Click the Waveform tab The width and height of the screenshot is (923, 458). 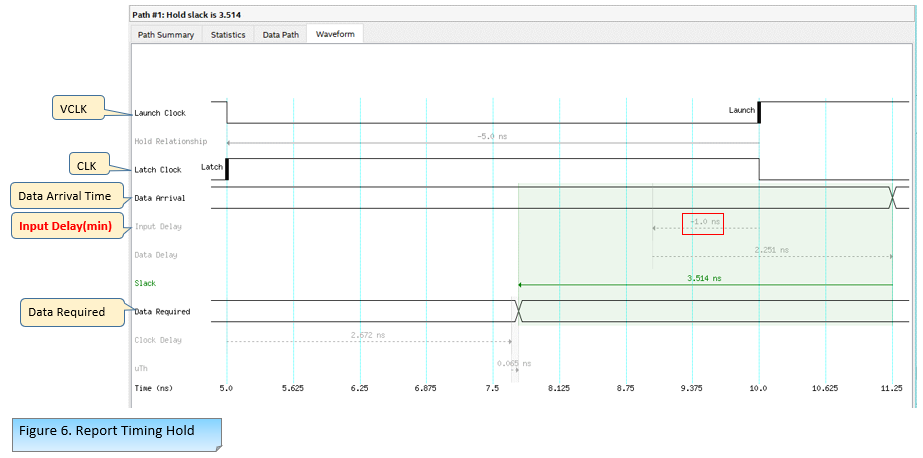coord(335,35)
